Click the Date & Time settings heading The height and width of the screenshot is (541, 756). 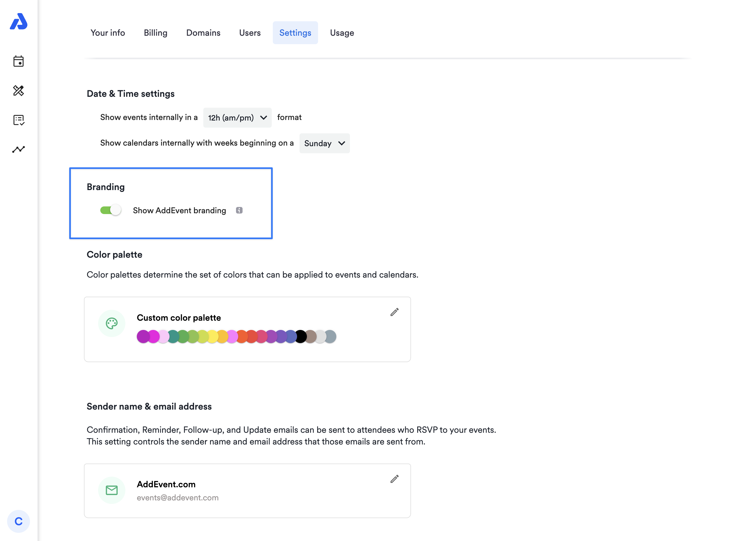point(131,94)
